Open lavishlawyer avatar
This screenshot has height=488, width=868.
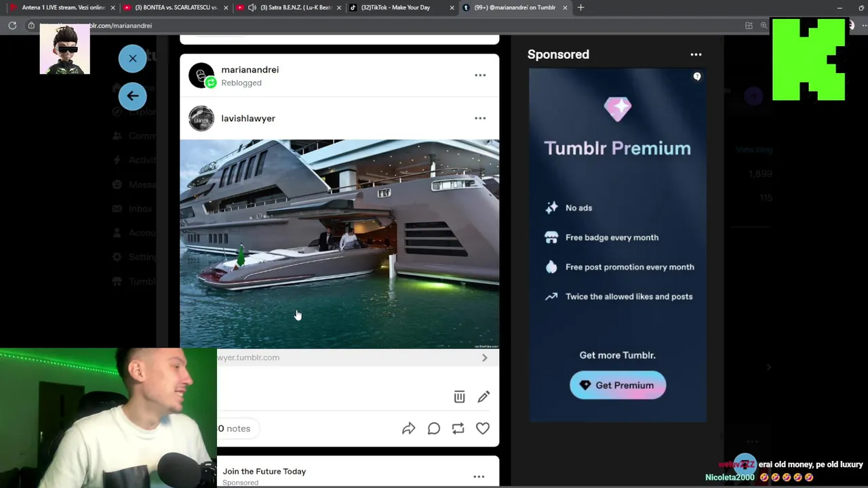click(x=201, y=119)
